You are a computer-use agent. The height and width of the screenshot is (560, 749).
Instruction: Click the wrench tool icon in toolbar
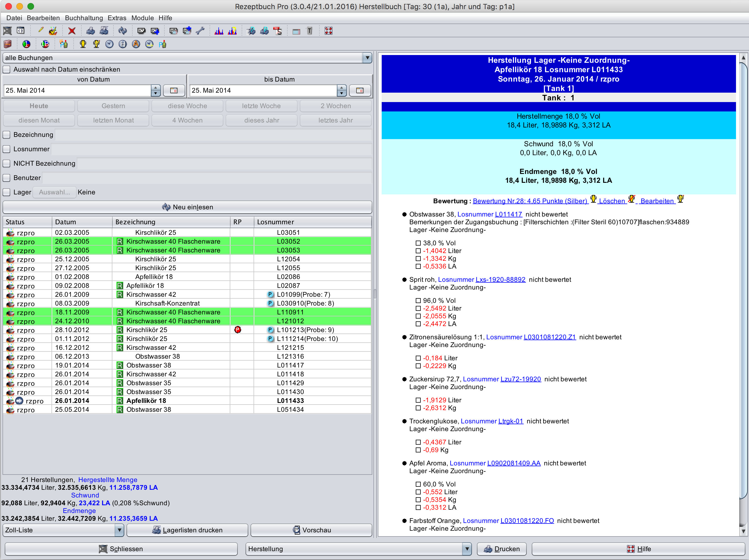pos(200,31)
